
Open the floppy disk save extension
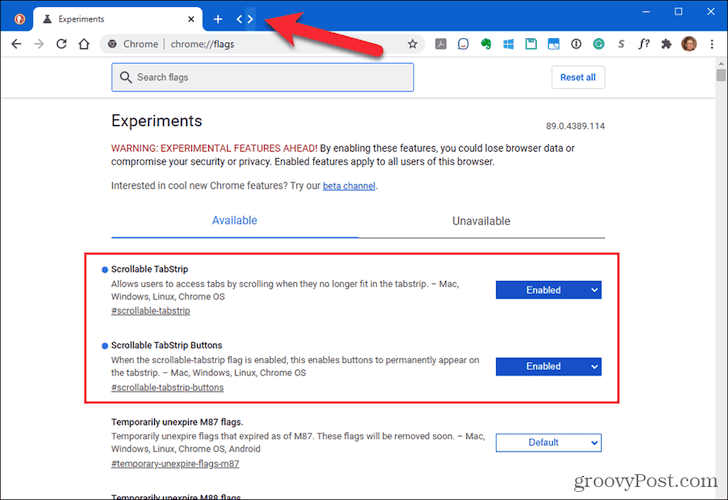tap(531, 44)
